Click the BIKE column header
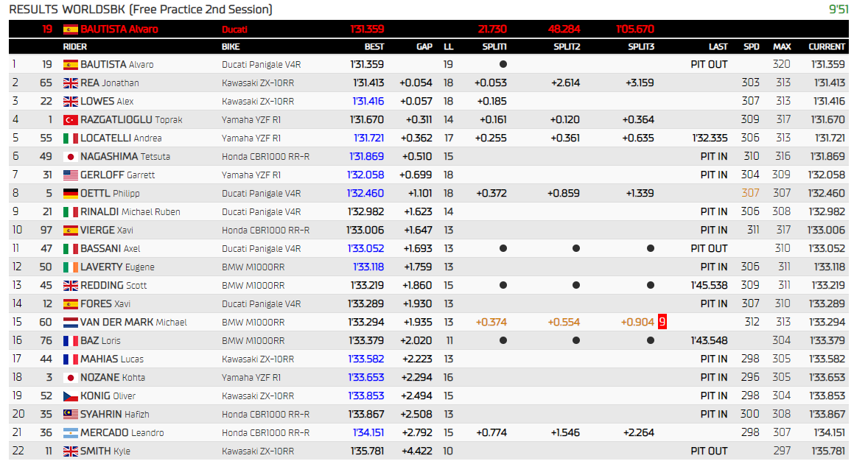Viewport: 868px width, 464px height. [231, 47]
